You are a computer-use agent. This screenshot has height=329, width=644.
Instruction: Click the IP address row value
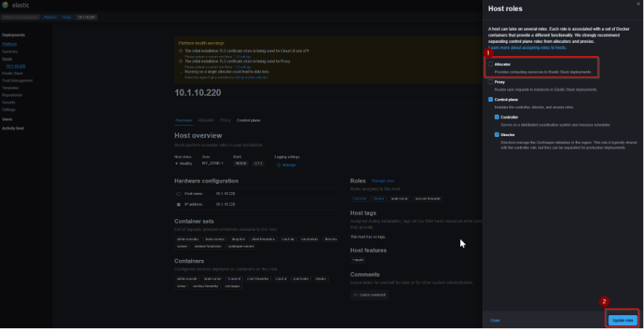[x=225, y=205]
